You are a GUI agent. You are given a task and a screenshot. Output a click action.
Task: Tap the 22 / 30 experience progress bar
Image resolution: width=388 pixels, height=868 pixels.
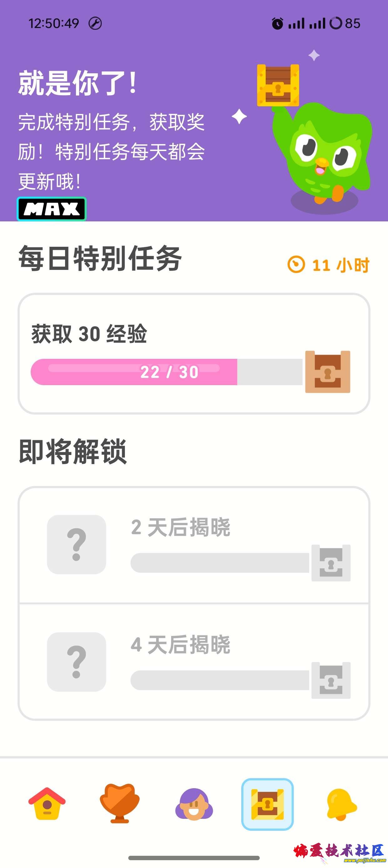[167, 372]
